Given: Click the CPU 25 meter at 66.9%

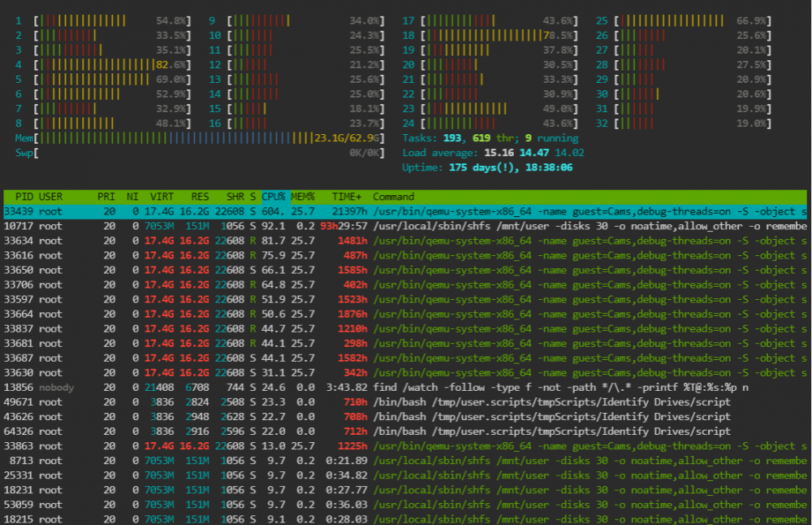Looking at the screenshot, I should coord(684,21).
